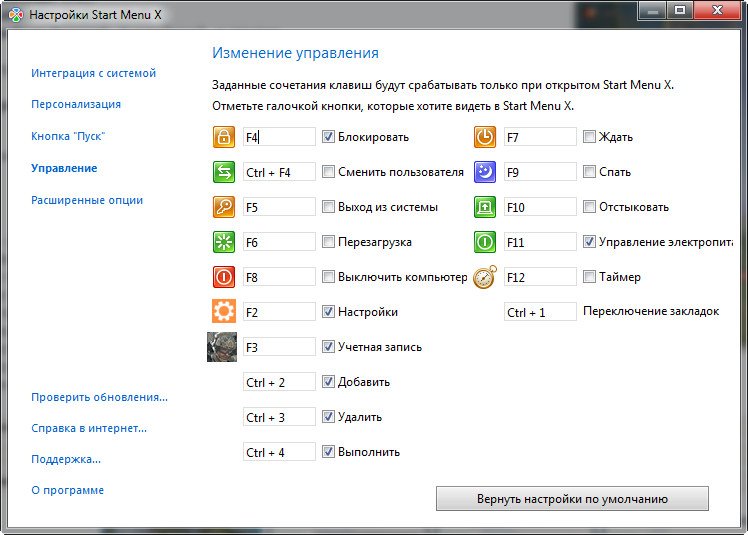Uncheck the Блокировать checkbox
The width and height of the screenshot is (748, 535).
(x=328, y=137)
